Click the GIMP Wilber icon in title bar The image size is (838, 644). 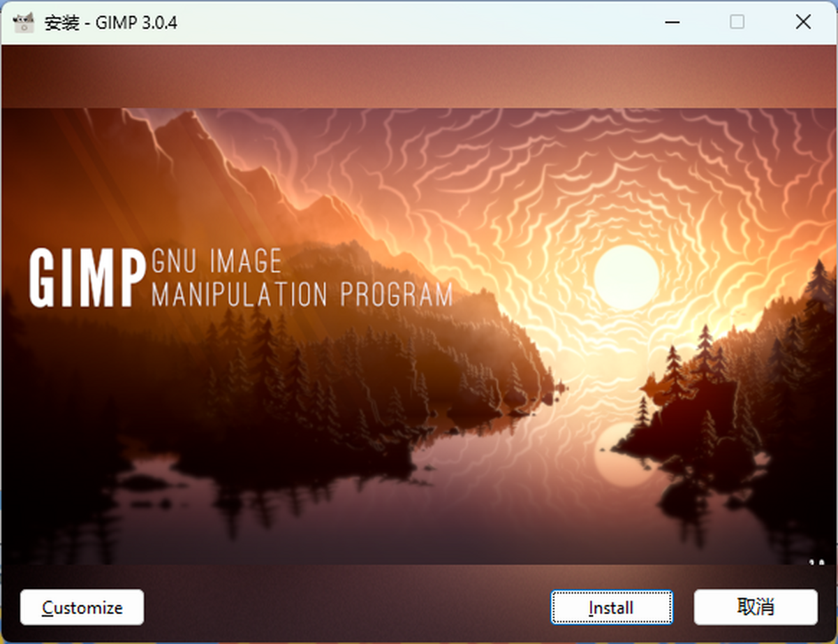tap(24, 22)
